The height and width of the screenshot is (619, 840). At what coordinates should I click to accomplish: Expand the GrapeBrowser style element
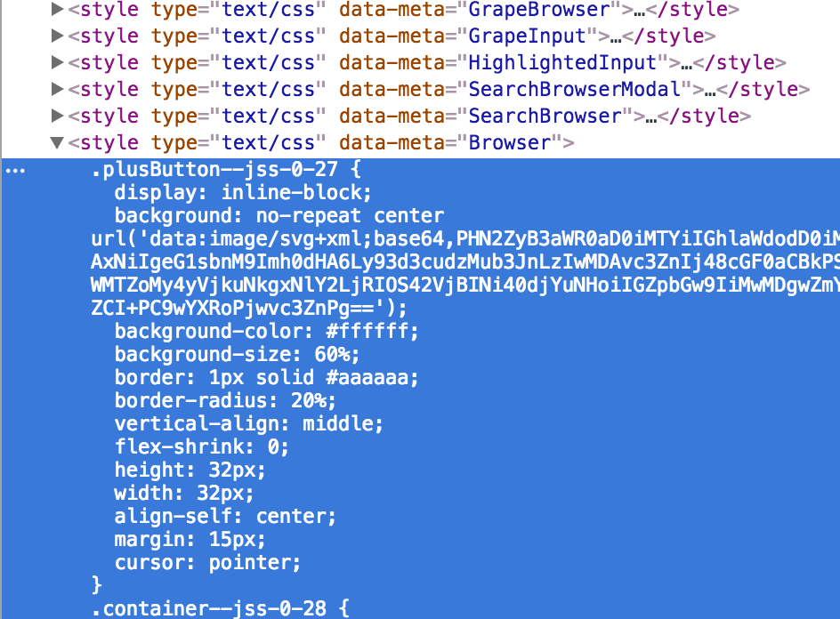(57, 9)
